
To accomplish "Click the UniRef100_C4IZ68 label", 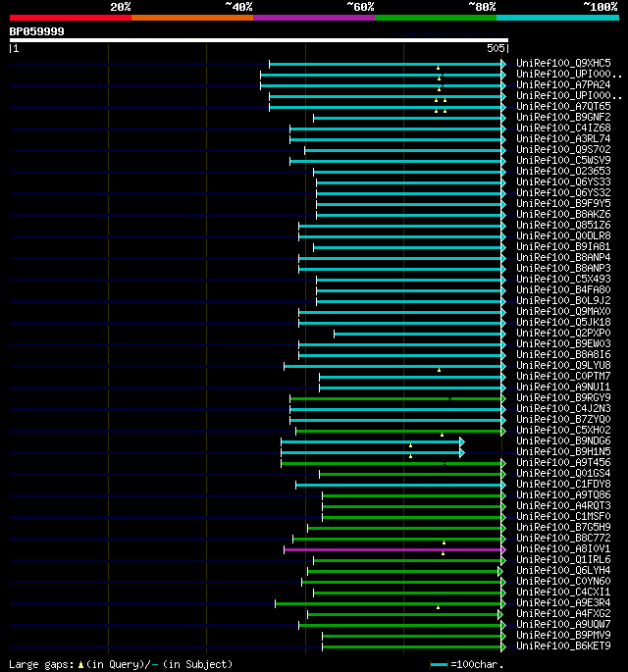I will (x=563, y=128).
